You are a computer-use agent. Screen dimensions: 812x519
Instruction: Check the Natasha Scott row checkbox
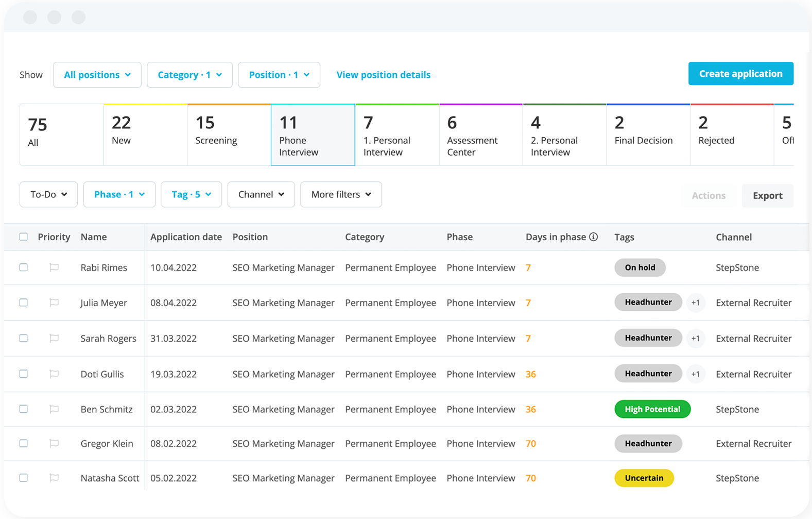[x=24, y=478]
